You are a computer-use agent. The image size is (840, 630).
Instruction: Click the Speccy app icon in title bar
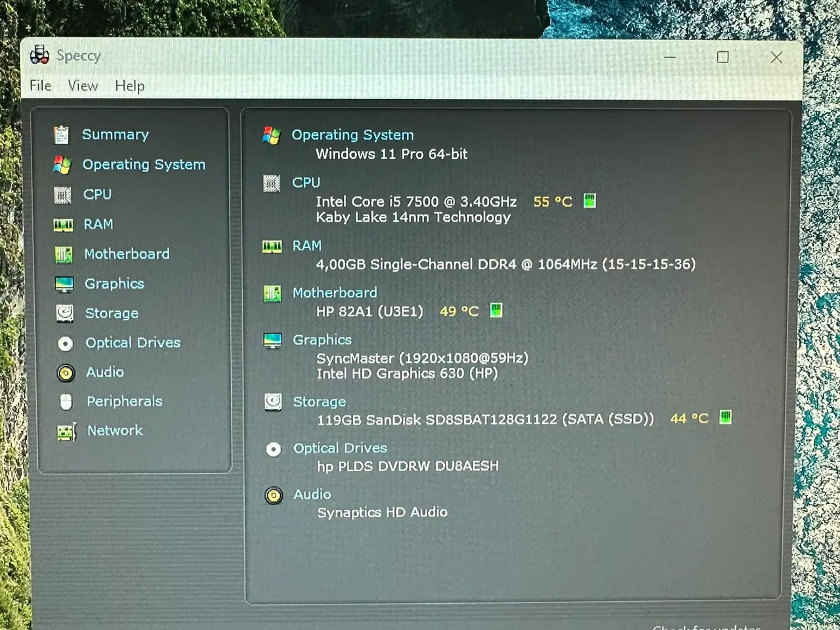[39, 55]
